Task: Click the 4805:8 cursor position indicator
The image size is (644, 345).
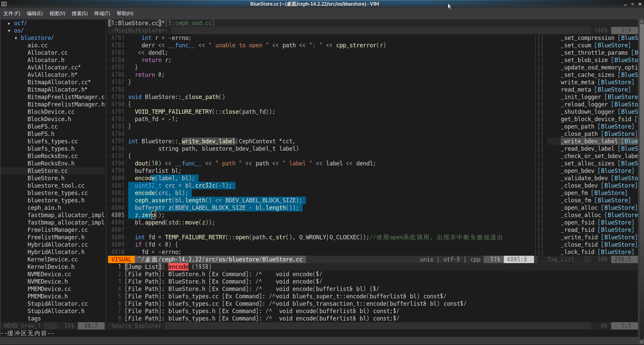Action: click(519, 259)
